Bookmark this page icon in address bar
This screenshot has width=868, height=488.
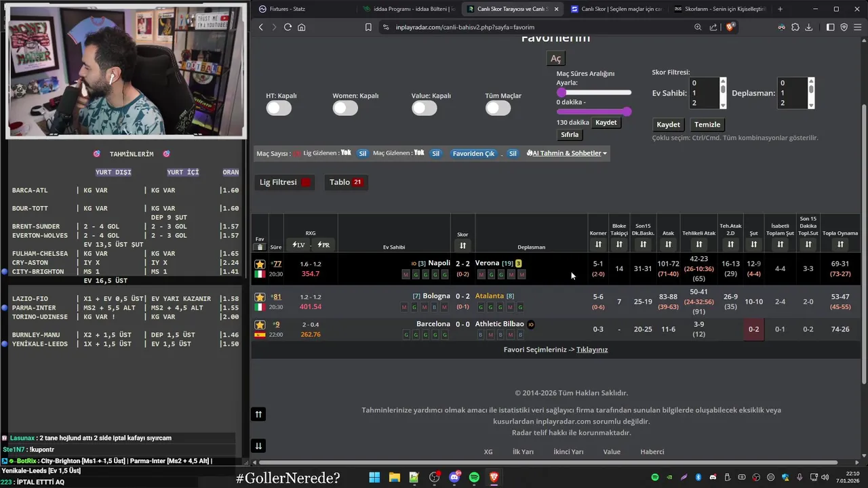(368, 27)
